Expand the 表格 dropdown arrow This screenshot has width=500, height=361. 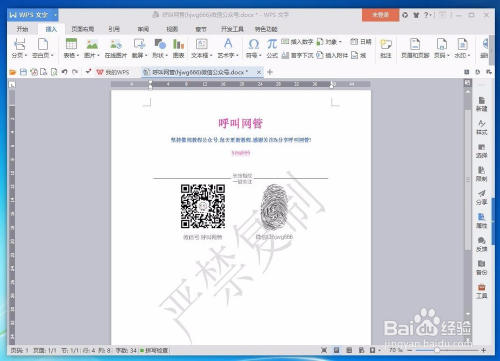pyautogui.click(x=77, y=55)
